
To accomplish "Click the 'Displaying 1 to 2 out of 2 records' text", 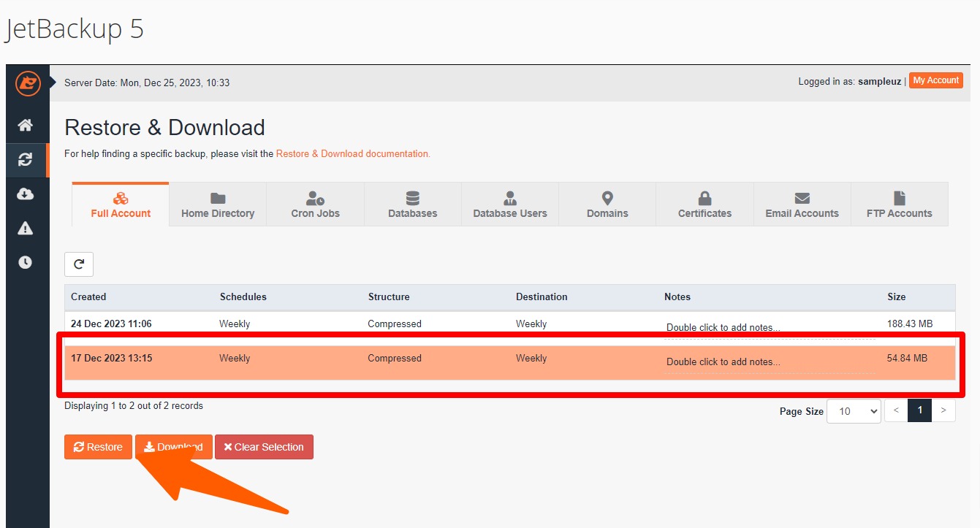I will (134, 405).
